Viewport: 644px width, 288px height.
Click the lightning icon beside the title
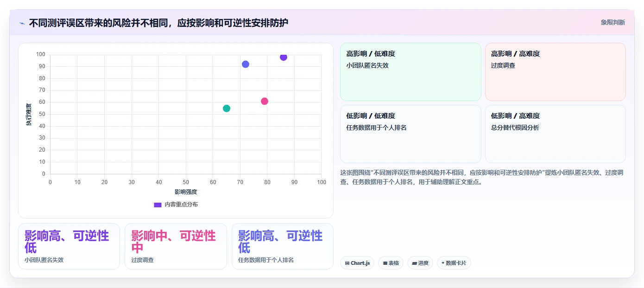[22, 23]
